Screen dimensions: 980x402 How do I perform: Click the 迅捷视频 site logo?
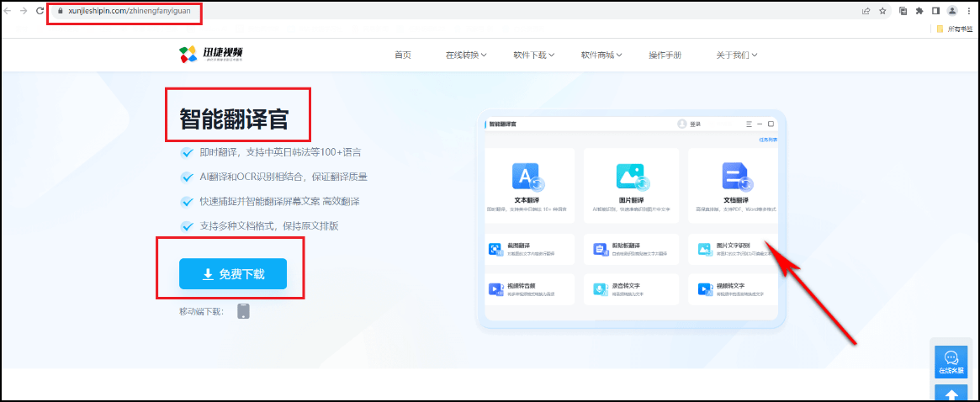[210, 55]
